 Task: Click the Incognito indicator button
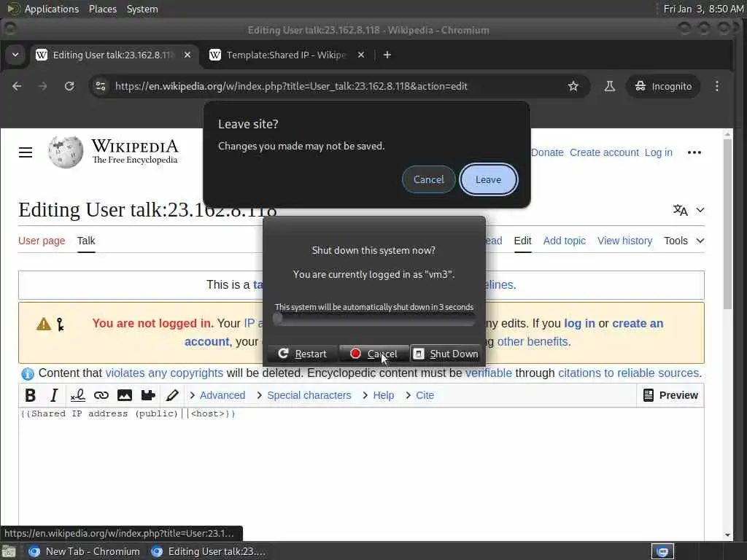click(x=663, y=86)
